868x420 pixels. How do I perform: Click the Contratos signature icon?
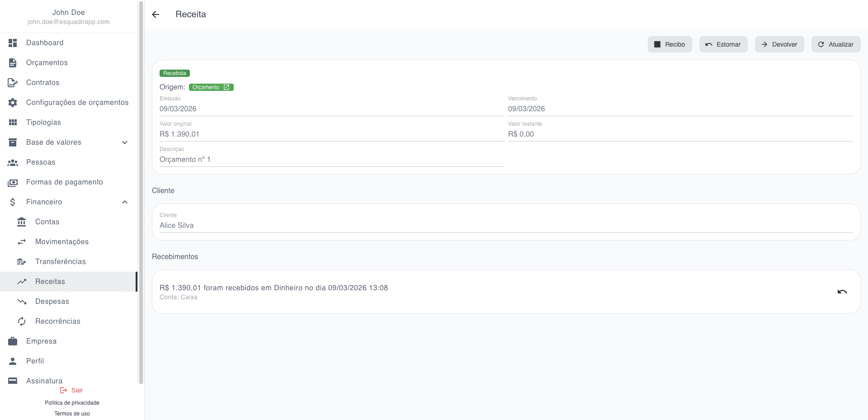pyautogui.click(x=13, y=83)
